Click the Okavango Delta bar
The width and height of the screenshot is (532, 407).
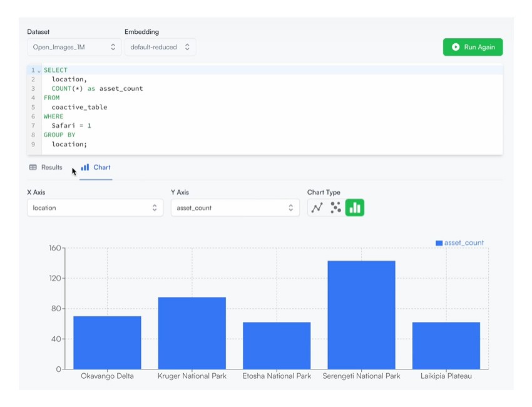pyautogui.click(x=107, y=343)
